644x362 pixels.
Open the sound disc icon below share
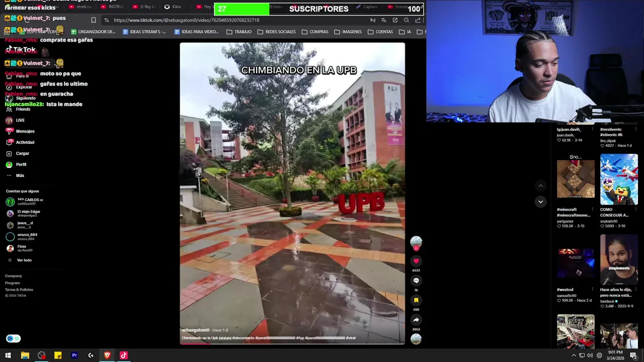(416, 339)
